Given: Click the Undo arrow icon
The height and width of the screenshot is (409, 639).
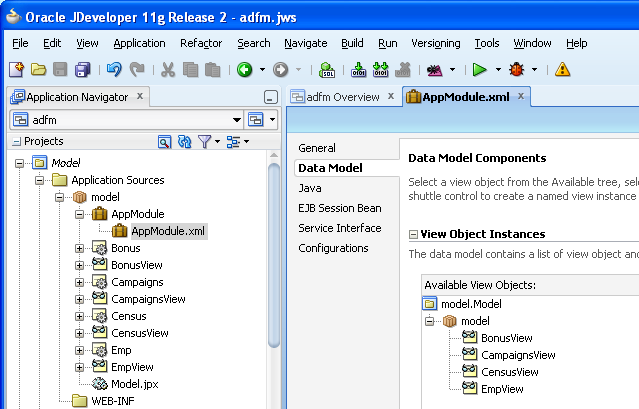Looking at the screenshot, I should pos(114,70).
